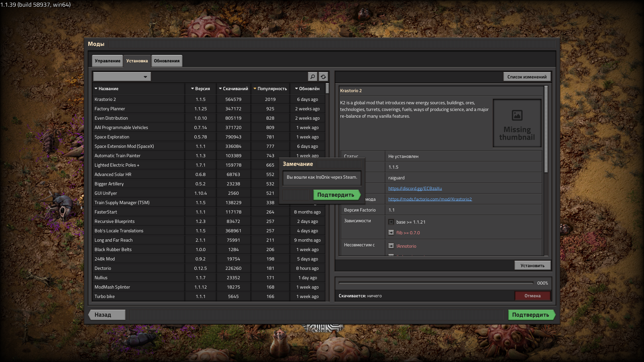
Task: Select Long and Far Reach row
Action: tap(209, 240)
